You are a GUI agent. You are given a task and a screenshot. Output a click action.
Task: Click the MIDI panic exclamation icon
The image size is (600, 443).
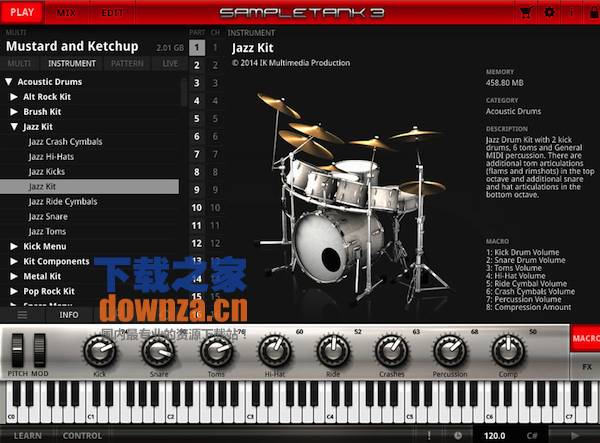pyautogui.click(x=429, y=435)
